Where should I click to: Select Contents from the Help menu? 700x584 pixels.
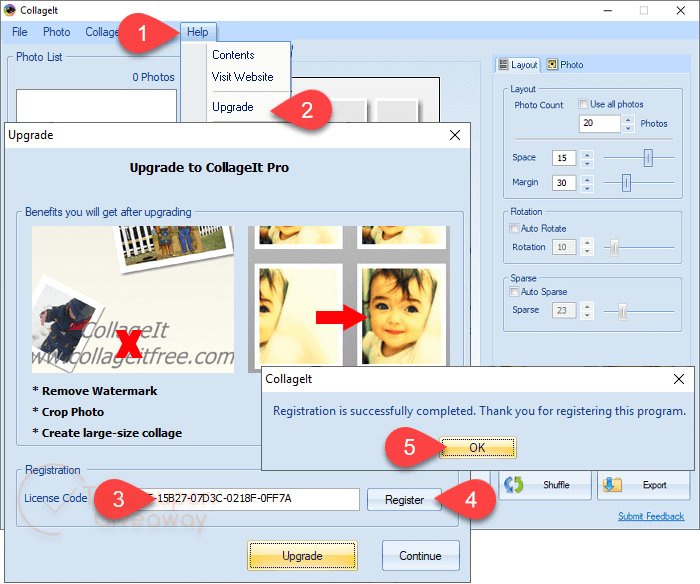[x=233, y=55]
